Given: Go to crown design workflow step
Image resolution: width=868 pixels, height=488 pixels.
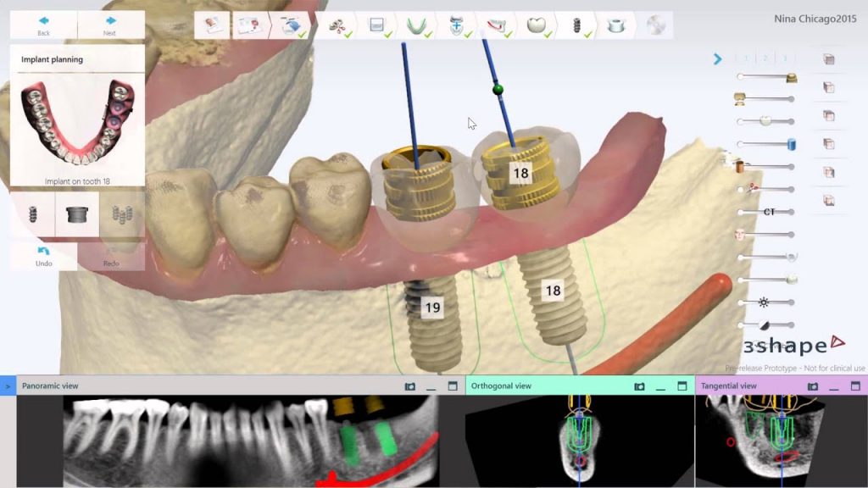Looking at the screenshot, I should (x=536, y=25).
